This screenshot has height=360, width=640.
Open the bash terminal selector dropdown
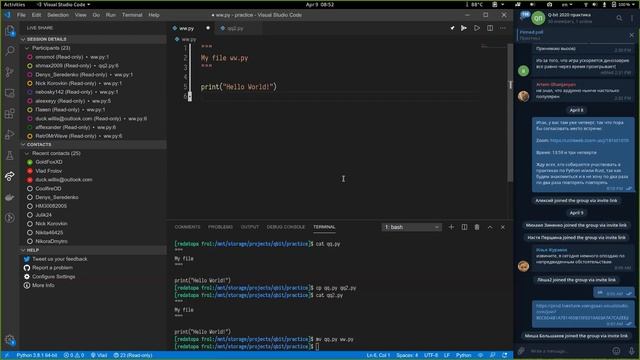coord(411,227)
